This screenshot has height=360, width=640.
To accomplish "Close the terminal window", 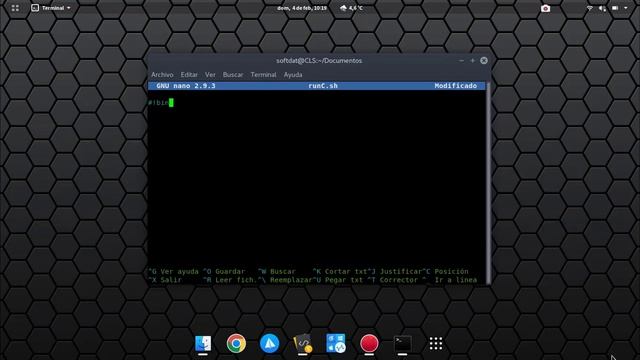I will click(484, 60).
